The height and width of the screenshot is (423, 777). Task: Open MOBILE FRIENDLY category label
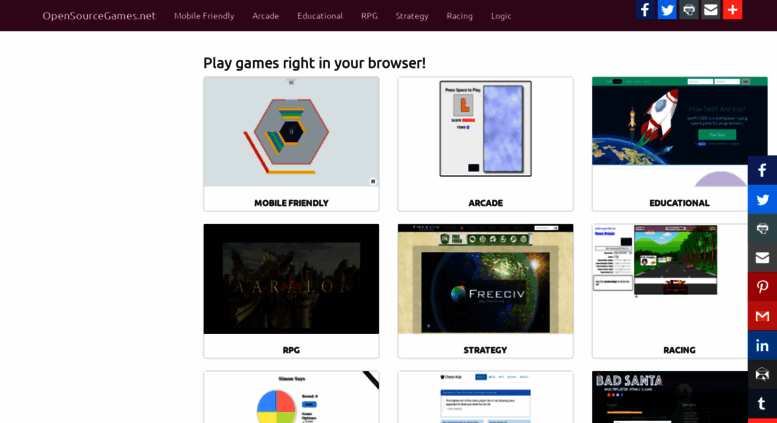[x=291, y=203]
